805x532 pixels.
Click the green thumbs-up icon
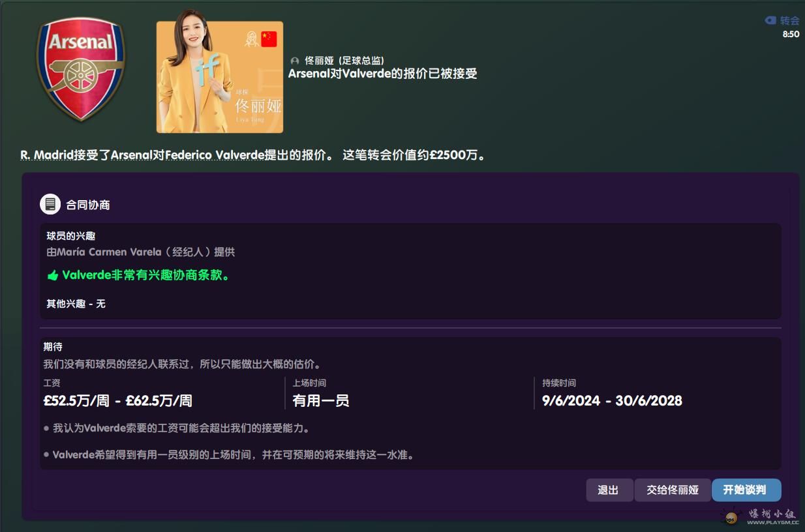53,276
